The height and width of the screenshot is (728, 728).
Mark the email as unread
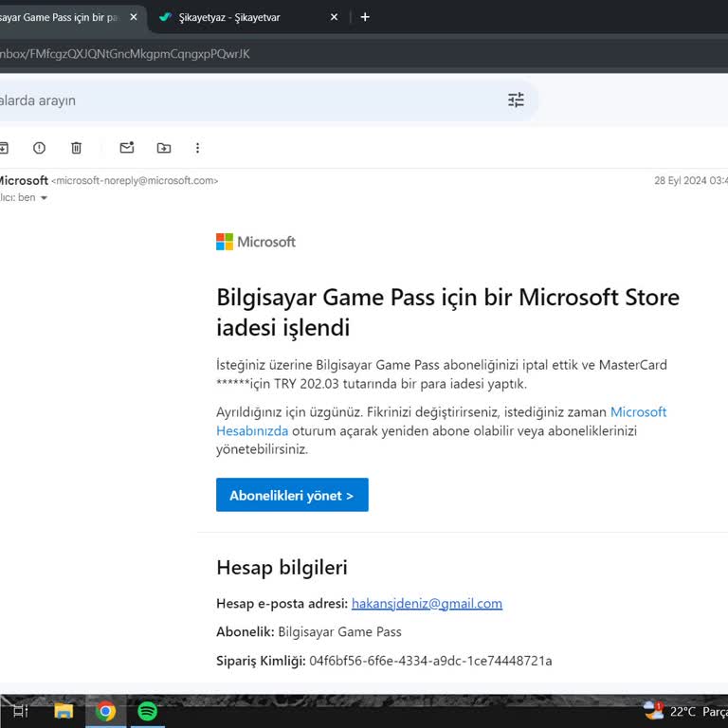pyautogui.click(x=127, y=148)
